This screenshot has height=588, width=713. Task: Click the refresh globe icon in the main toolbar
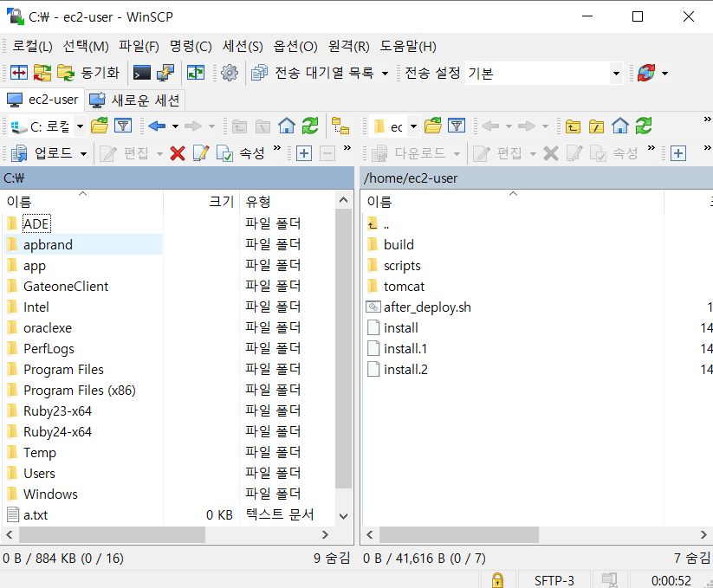[x=646, y=73]
